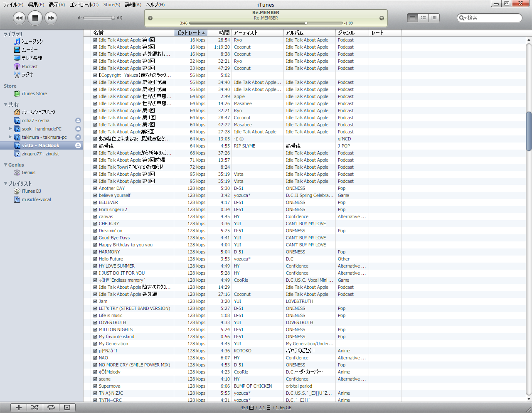Sort by the ビットレート column header
The width and height of the screenshot is (532, 413).
pos(190,33)
